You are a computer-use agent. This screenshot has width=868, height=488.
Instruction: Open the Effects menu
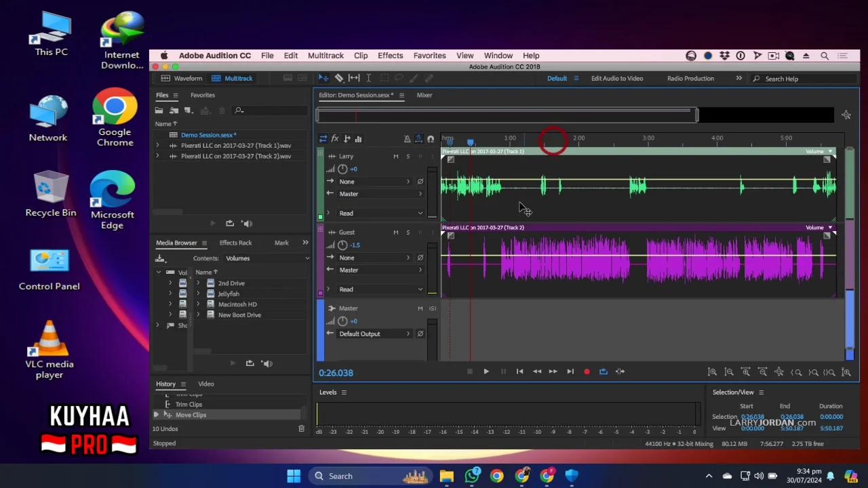[x=390, y=56]
